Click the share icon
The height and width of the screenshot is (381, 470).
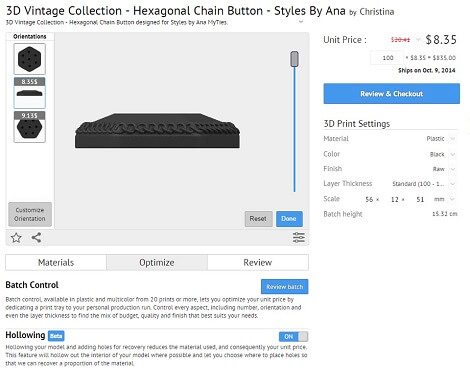36,237
